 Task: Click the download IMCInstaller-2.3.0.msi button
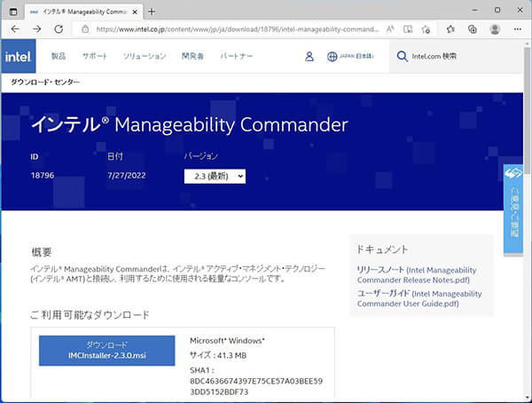(107, 351)
